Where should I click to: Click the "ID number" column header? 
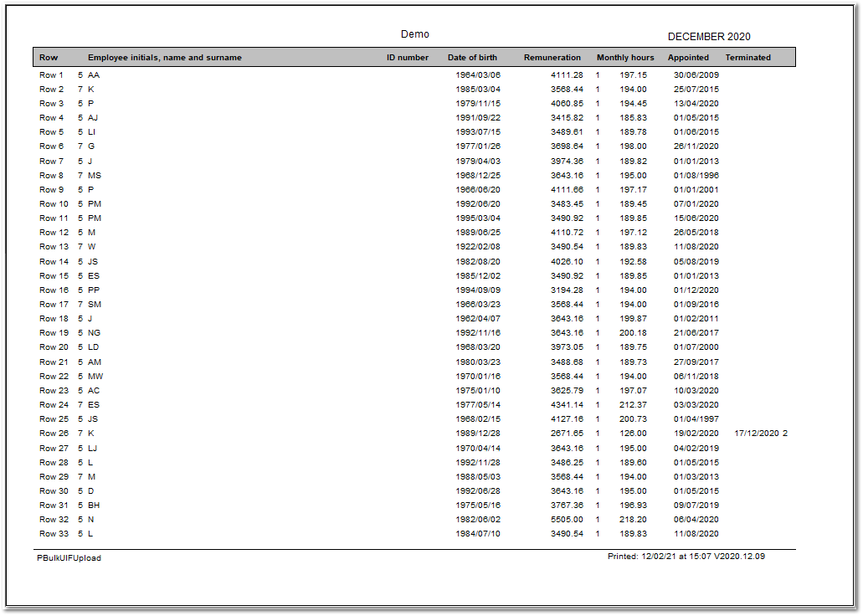click(x=408, y=57)
